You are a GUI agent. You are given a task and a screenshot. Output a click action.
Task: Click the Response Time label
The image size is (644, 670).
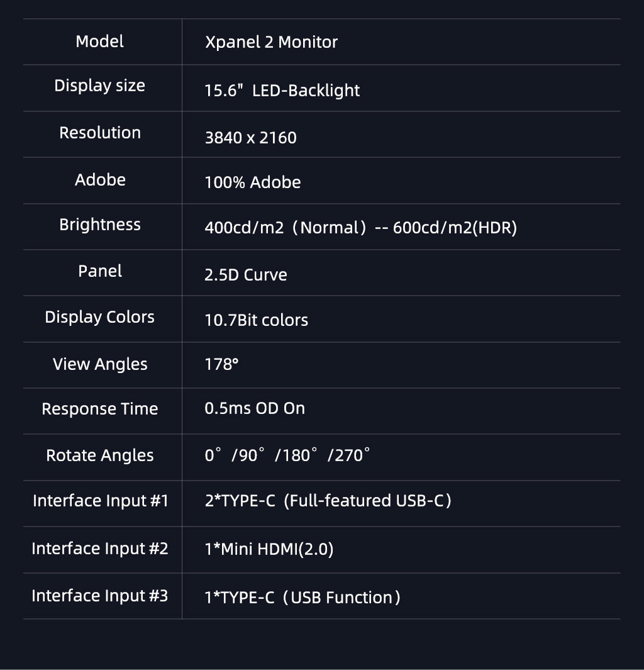tap(100, 409)
